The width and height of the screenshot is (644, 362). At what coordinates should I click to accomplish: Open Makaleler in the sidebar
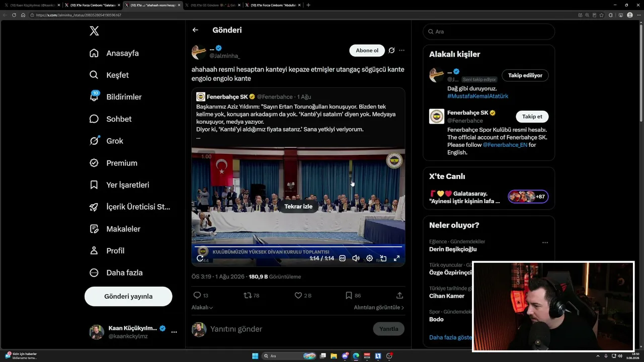click(115, 229)
